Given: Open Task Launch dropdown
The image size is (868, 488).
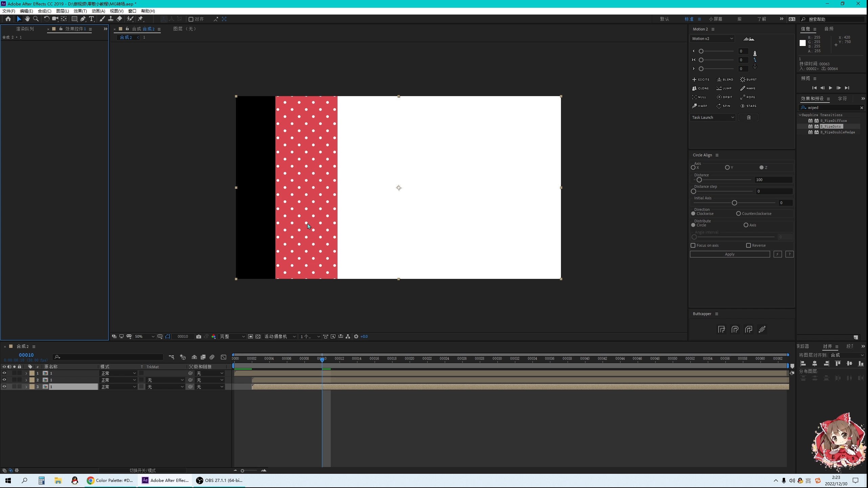Looking at the screenshot, I should click(x=713, y=117).
